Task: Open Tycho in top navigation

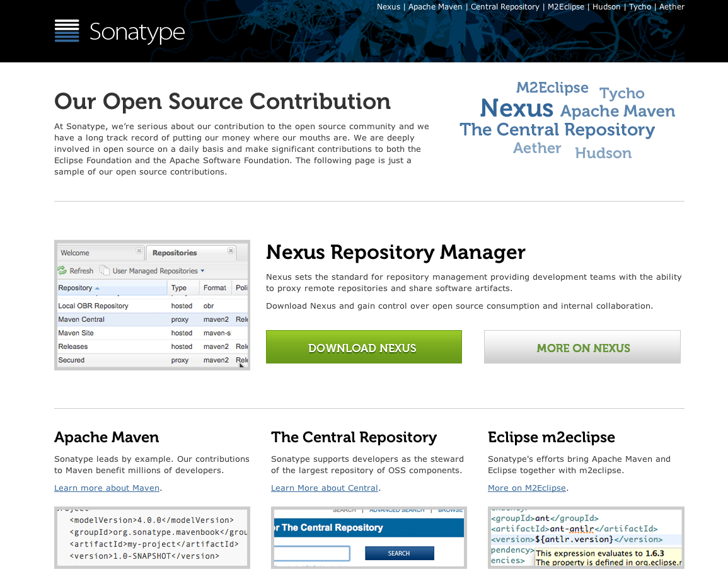Action: pos(640,7)
